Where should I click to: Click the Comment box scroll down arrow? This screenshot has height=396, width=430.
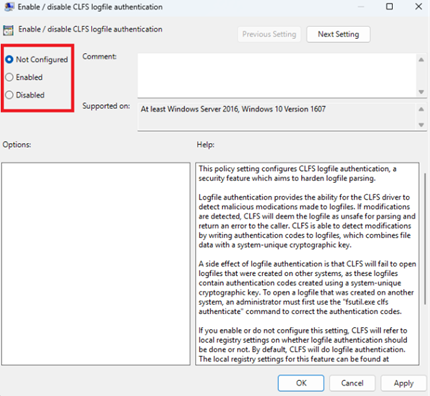421,92
